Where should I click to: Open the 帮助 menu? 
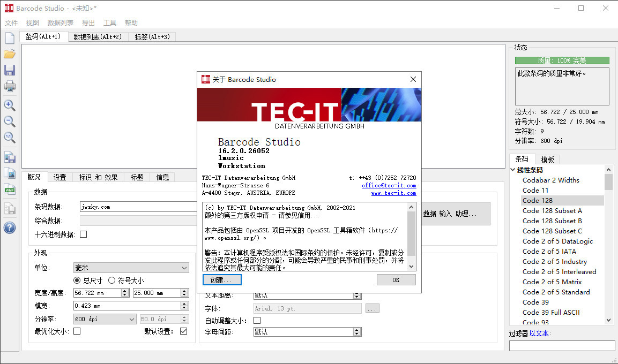[x=131, y=23]
